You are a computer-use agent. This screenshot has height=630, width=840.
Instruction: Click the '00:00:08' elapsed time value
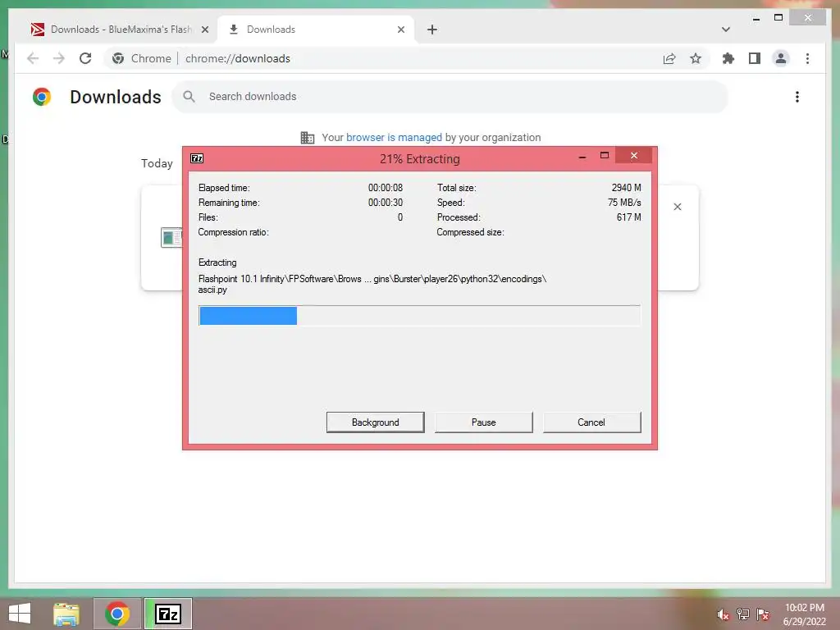(386, 188)
